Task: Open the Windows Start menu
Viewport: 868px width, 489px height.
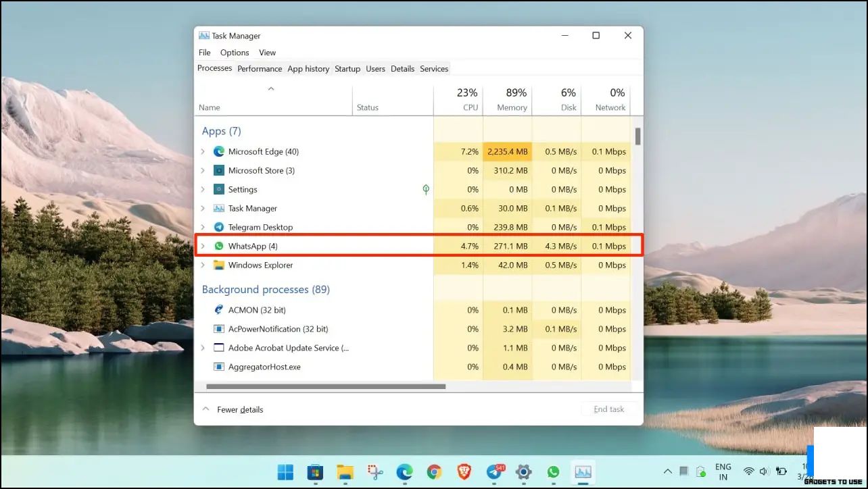Action: 285,472
